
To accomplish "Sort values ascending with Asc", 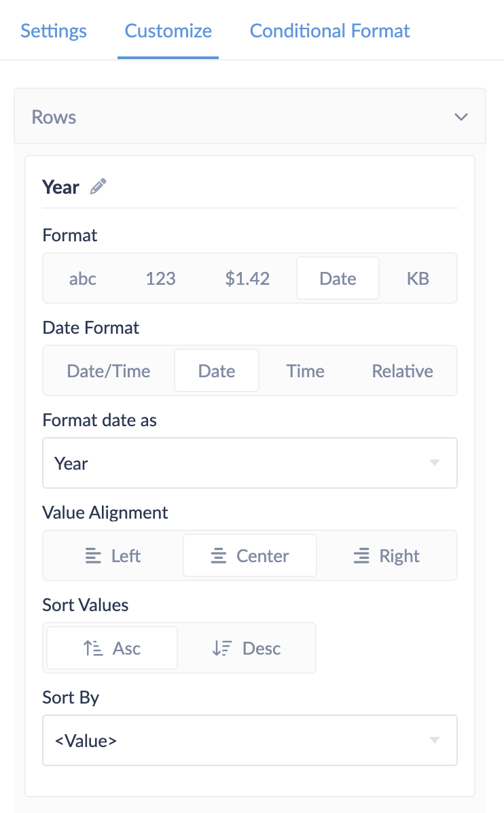I will click(x=112, y=648).
